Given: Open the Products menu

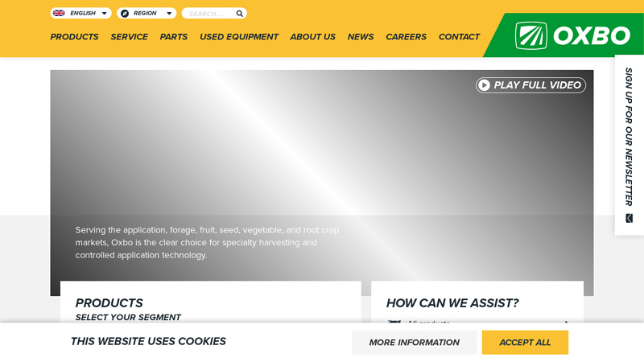Looking at the screenshot, I should tap(74, 37).
